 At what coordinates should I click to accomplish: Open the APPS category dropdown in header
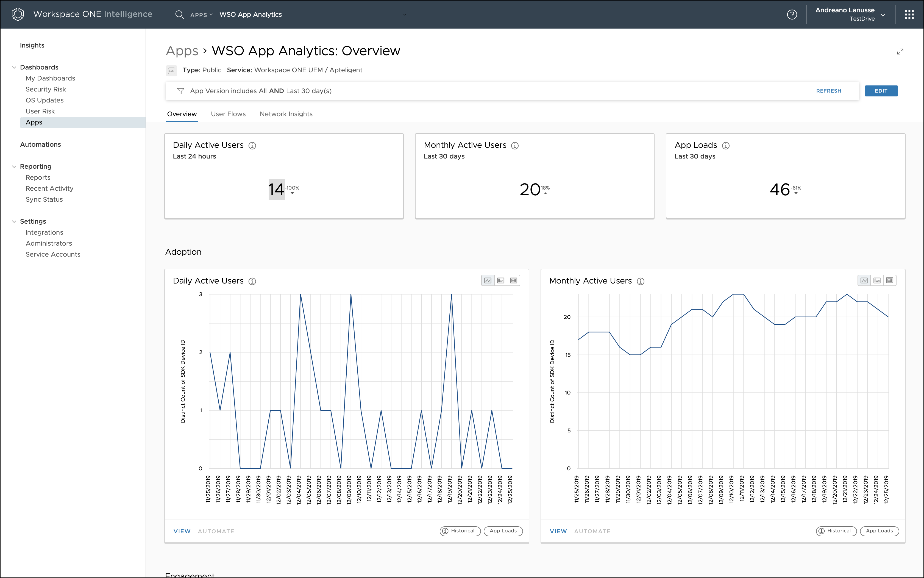click(x=201, y=15)
